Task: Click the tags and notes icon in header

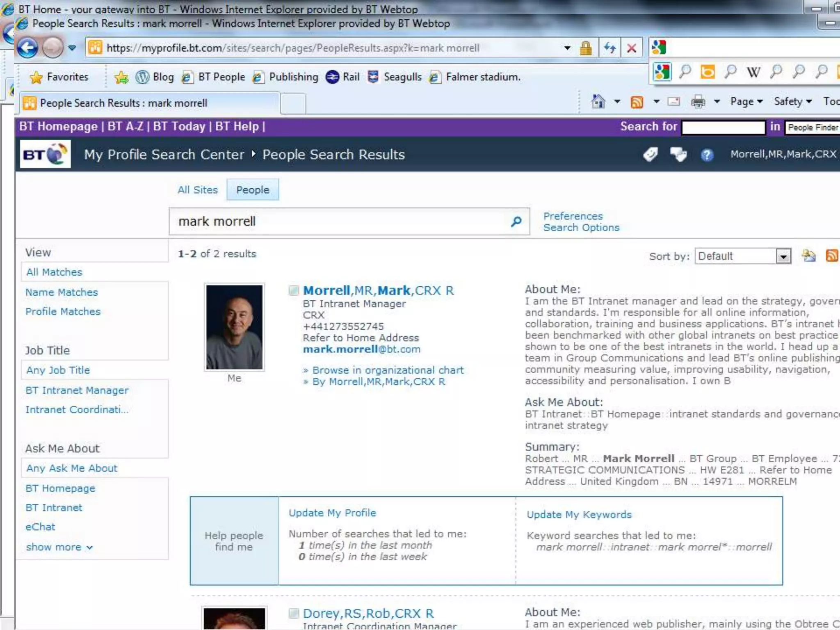Action: [651, 154]
